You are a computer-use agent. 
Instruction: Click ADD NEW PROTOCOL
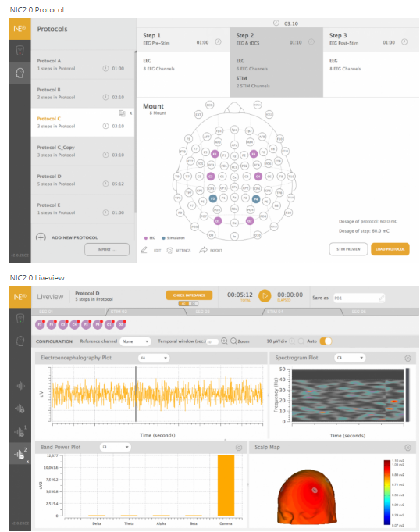75,237
